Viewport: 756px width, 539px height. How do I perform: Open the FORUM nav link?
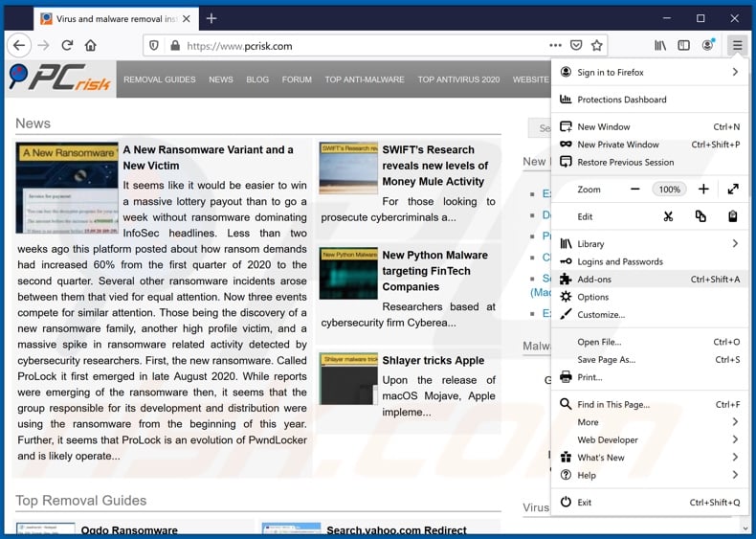(x=297, y=79)
